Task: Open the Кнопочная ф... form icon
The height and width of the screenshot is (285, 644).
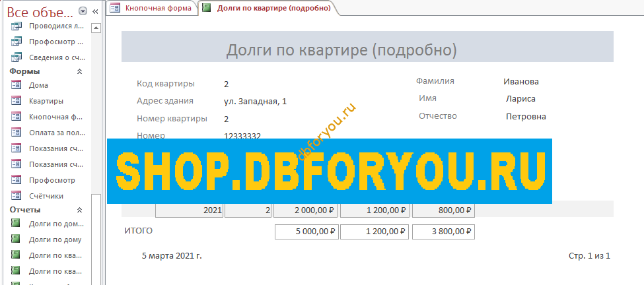Action: point(16,117)
